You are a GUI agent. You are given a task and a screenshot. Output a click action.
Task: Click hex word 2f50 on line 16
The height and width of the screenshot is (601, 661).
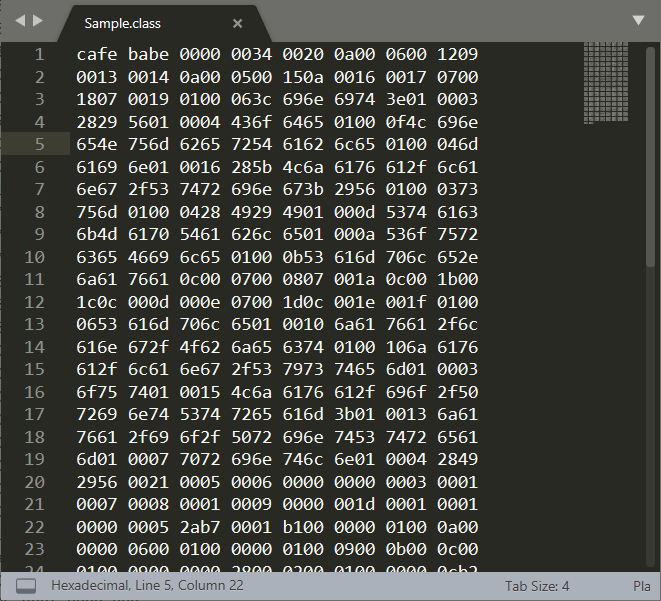(x=457, y=392)
